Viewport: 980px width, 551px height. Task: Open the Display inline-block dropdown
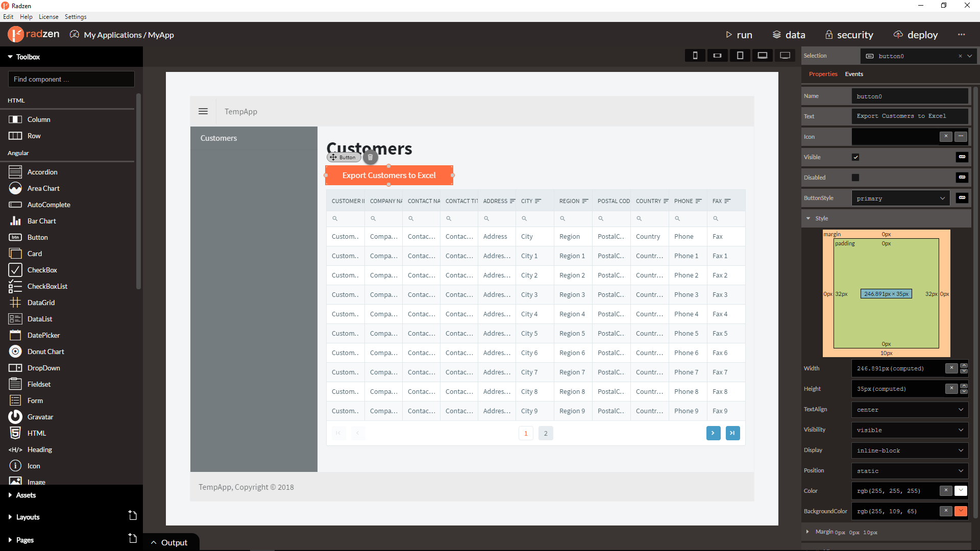(910, 450)
